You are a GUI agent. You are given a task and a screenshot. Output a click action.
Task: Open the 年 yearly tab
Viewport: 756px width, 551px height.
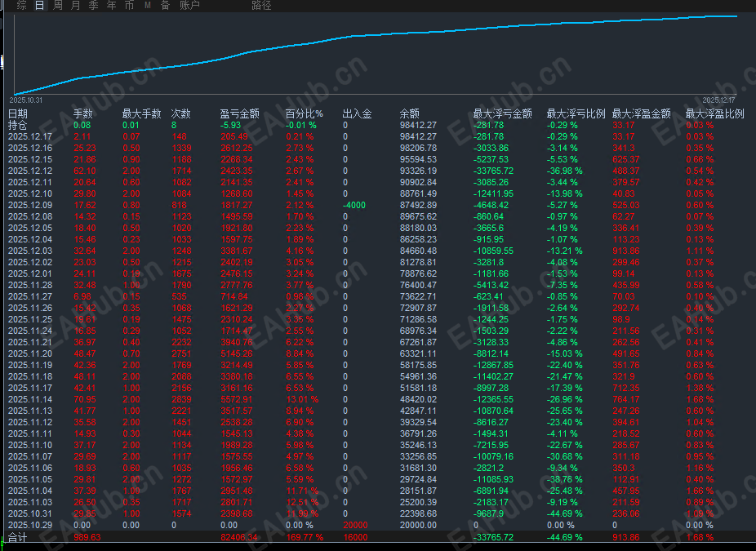(x=111, y=5)
